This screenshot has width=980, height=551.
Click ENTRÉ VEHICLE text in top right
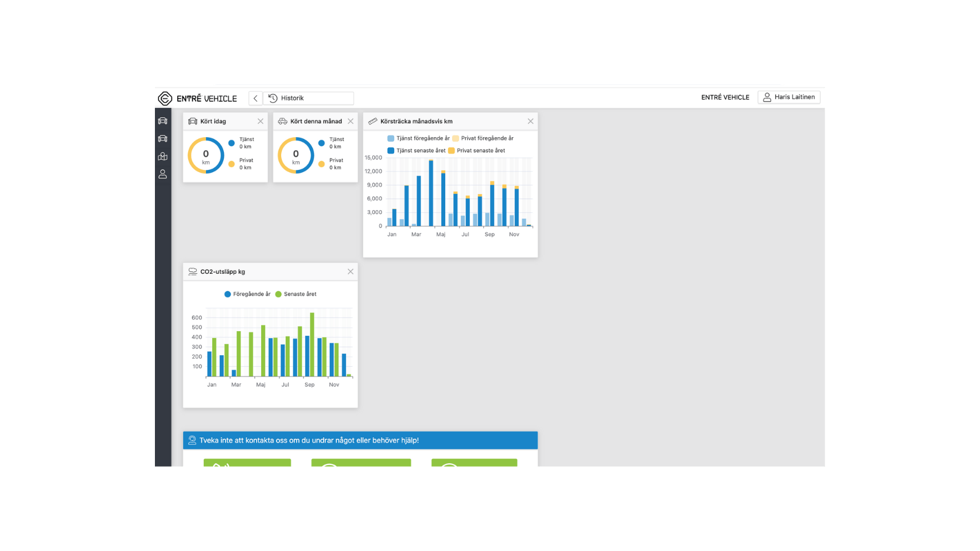click(725, 98)
